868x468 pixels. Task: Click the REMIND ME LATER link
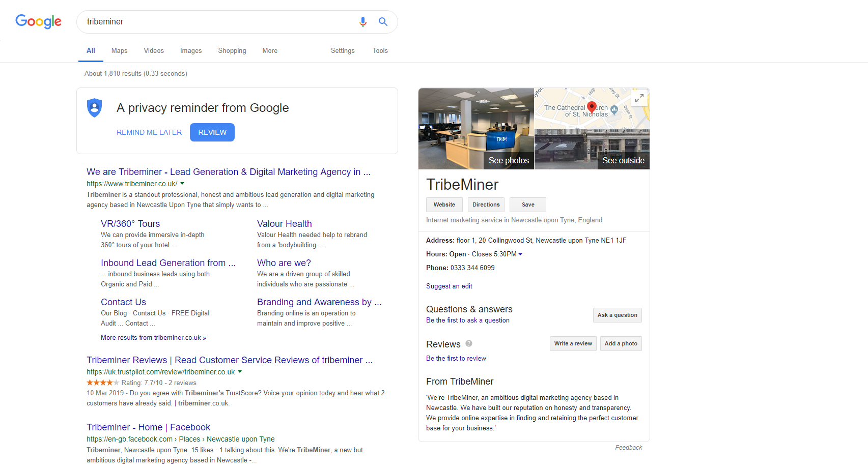tap(149, 132)
